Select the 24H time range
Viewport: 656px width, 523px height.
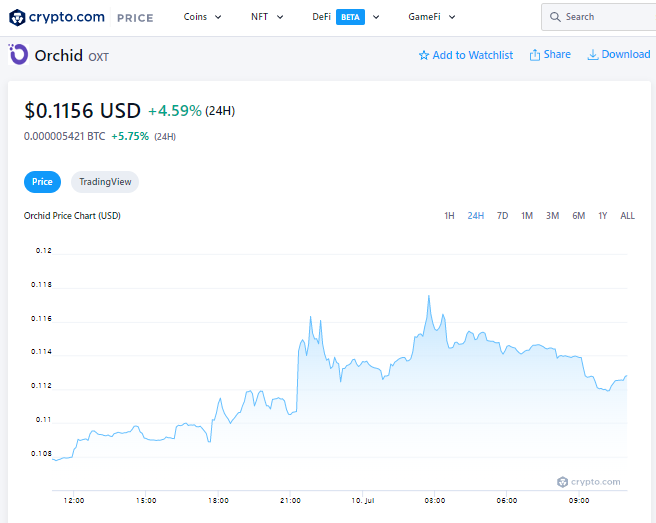pyautogui.click(x=476, y=216)
